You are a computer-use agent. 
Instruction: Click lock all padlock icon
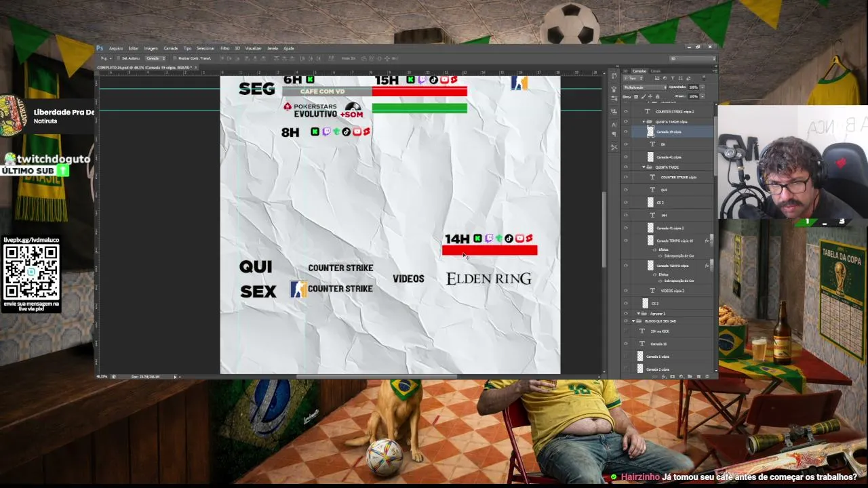[x=658, y=96]
